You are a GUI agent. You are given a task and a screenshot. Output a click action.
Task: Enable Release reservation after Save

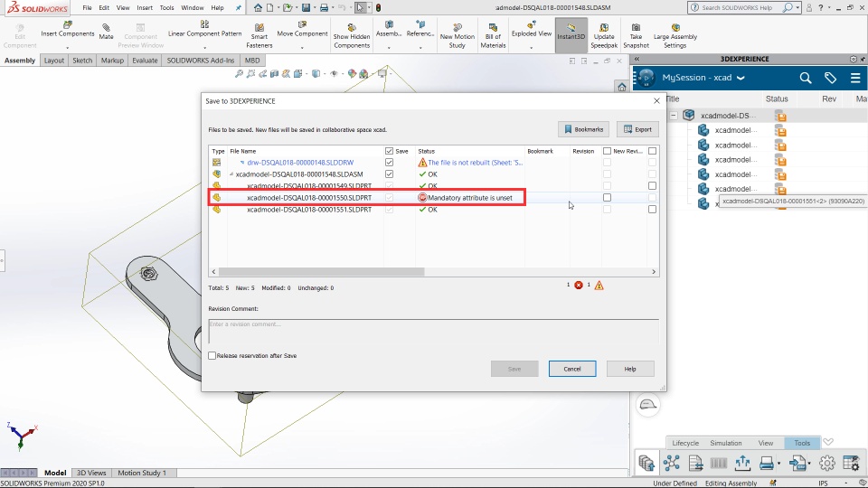coord(212,356)
